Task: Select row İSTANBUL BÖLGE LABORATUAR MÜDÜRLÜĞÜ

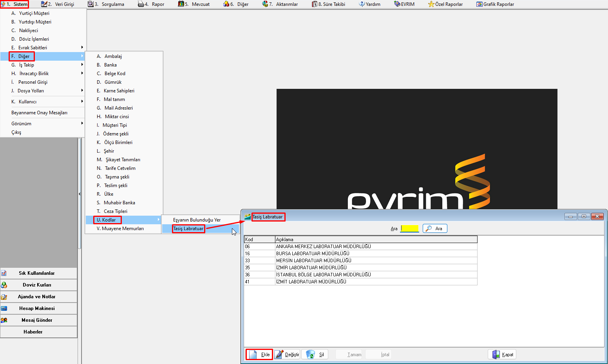Action: tap(360, 275)
